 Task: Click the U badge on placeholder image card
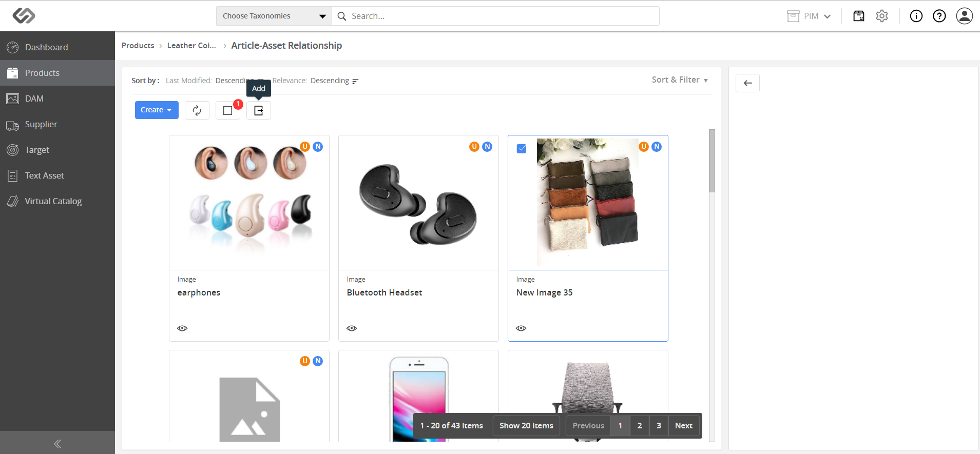click(x=305, y=361)
